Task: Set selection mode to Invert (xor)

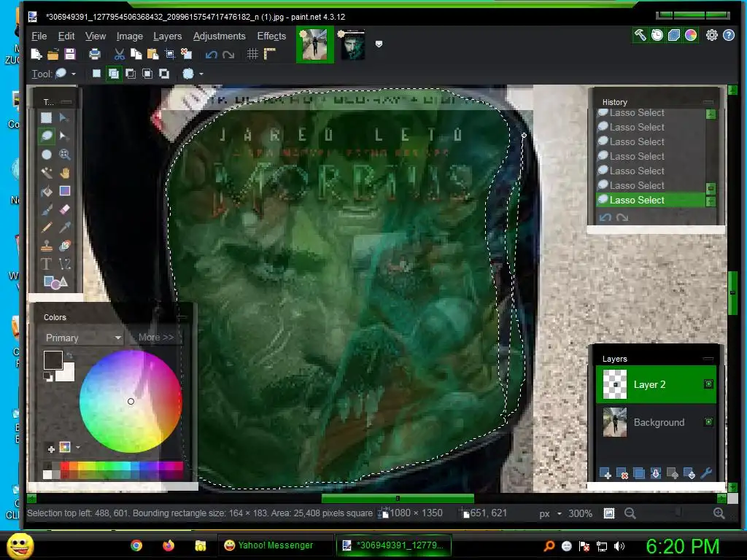Action: point(164,74)
